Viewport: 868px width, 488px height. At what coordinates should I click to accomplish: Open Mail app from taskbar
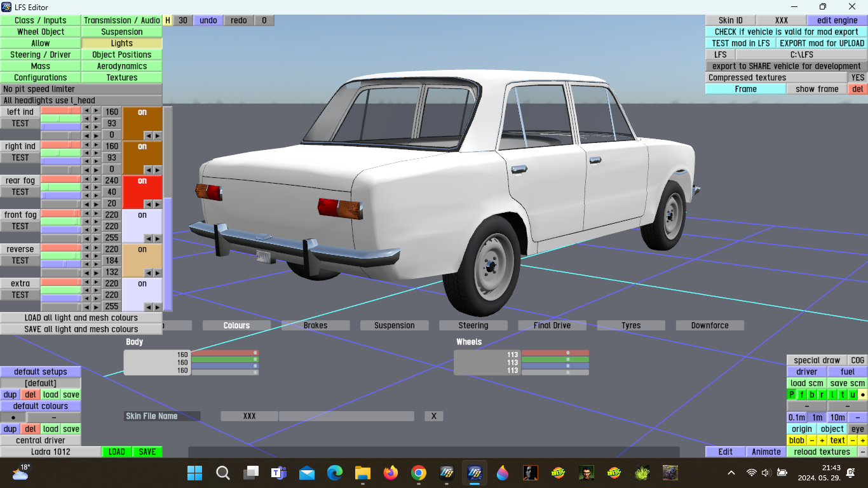307,473
